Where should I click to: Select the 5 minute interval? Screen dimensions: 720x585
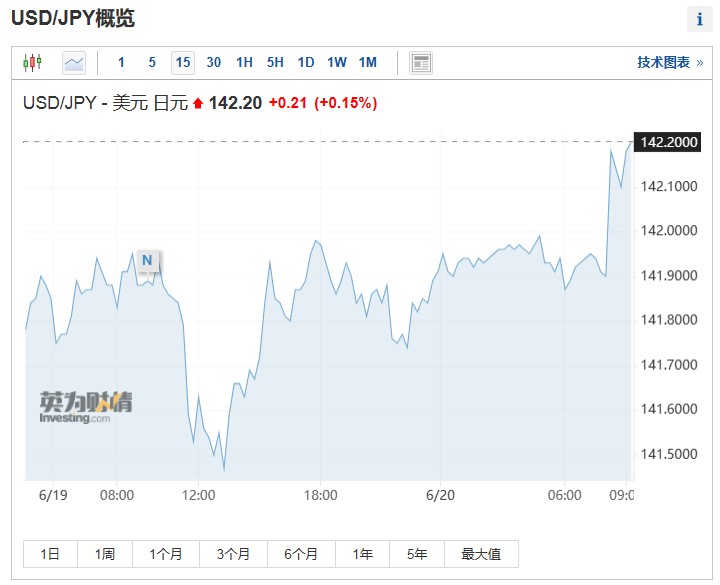152,62
